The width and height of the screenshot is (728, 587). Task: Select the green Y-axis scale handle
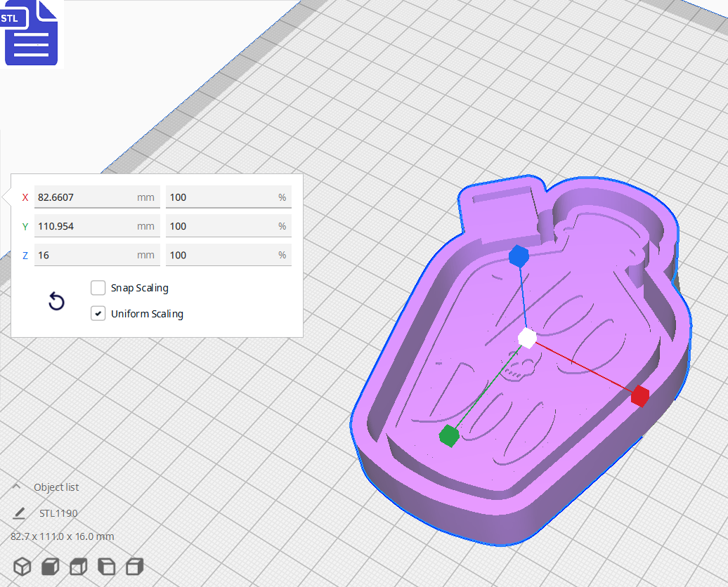click(x=450, y=436)
